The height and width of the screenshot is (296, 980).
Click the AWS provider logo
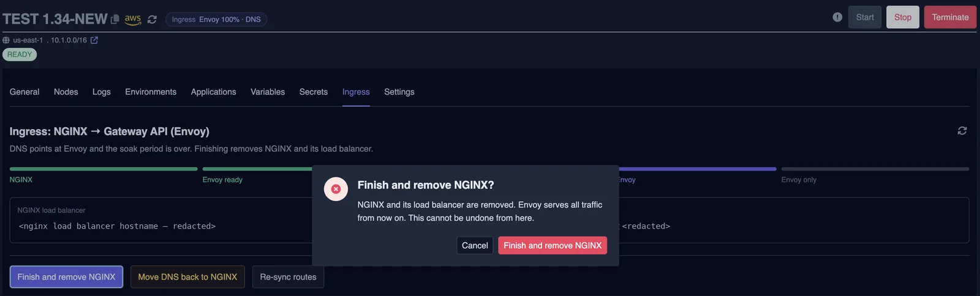(x=133, y=20)
